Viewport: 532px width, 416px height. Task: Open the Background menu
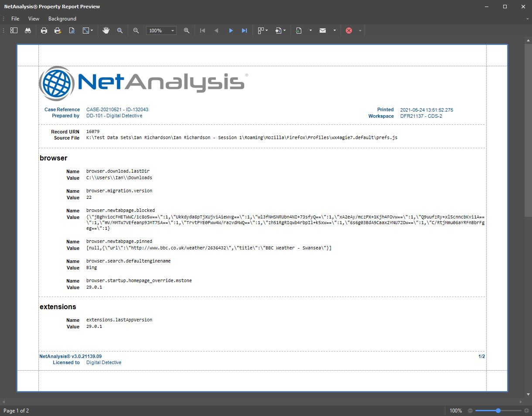coord(62,19)
